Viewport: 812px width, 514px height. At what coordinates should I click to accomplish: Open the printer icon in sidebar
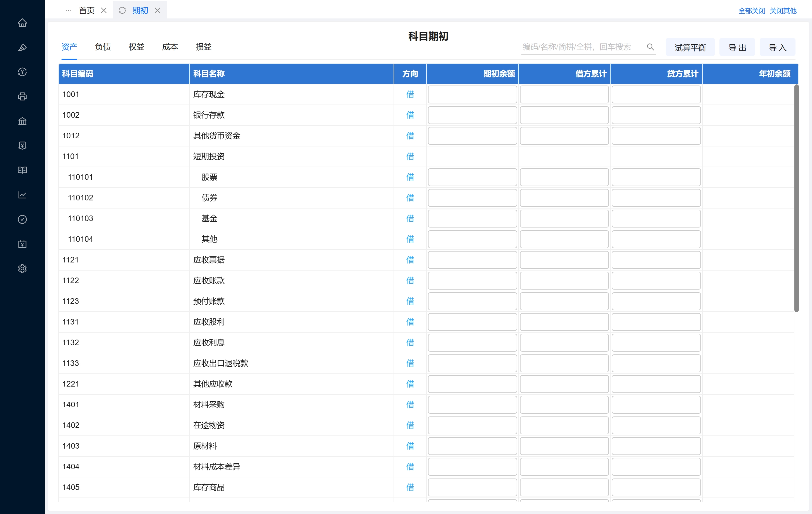22,97
